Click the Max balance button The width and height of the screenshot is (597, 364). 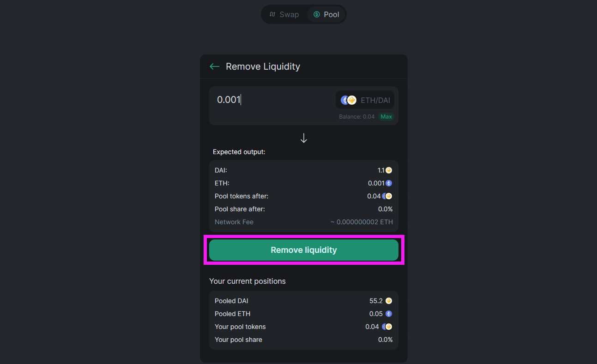coord(386,117)
